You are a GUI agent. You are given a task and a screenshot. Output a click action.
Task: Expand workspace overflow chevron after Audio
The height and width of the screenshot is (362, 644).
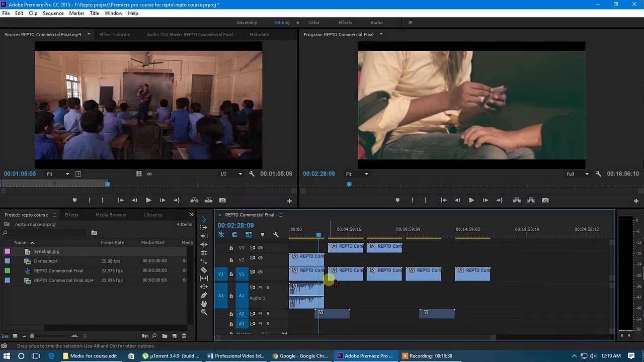click(410, 22)
